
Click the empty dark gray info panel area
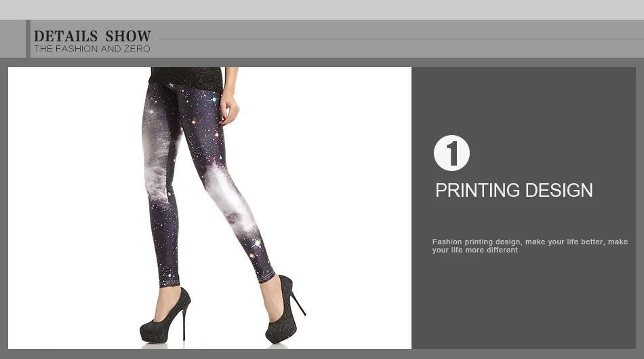tap(523, 304)
